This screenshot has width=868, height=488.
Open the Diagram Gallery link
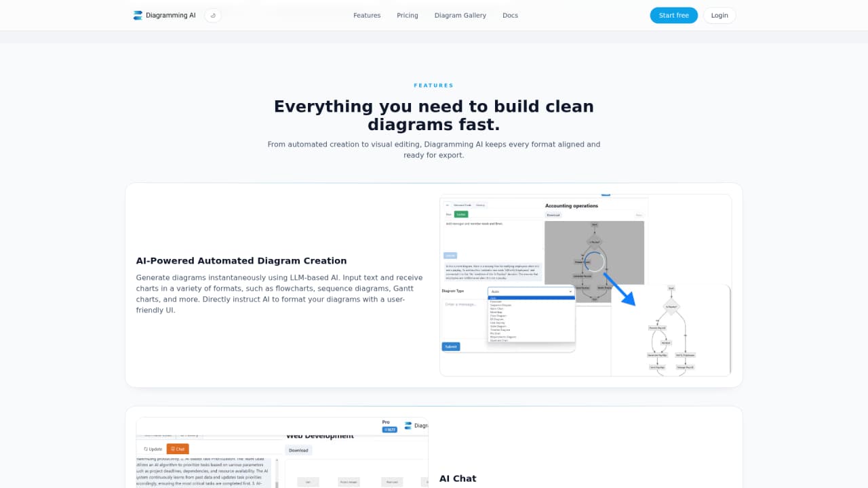[x=460, y=16]
